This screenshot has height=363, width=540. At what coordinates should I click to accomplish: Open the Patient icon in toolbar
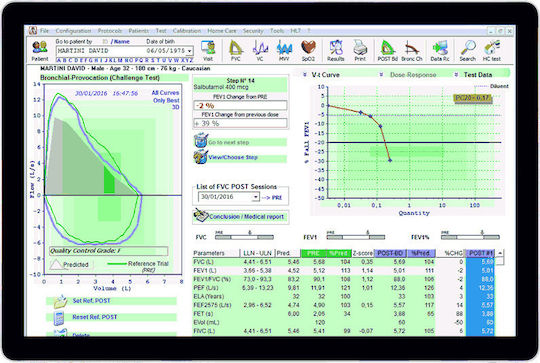pos(40,51)
